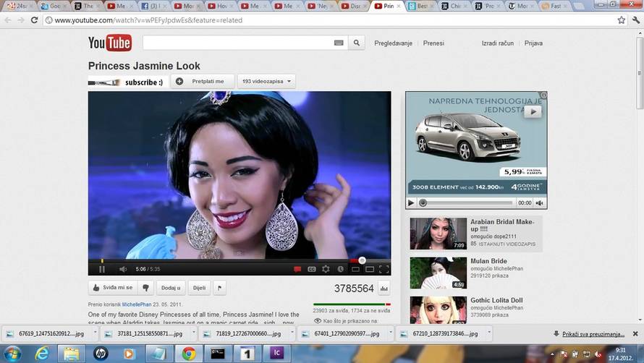The width and height of the screenshot is (644, 363).
Task: Expand menu for 67619_124751620912 download
Action: [95, 333]
